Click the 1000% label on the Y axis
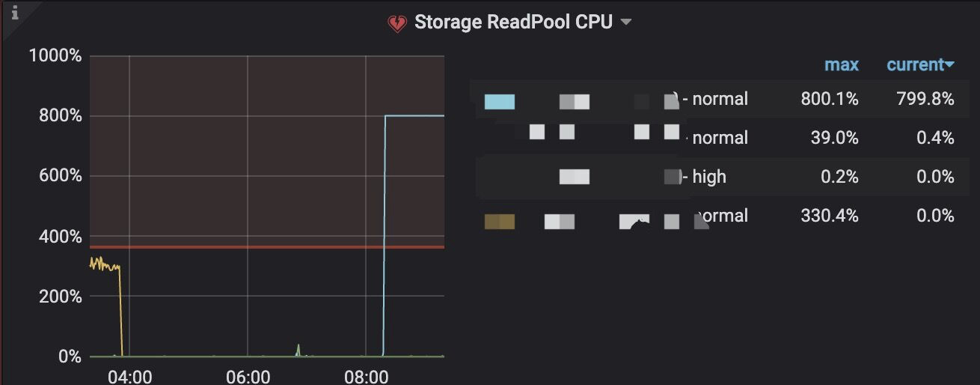This screenshot has height=385, width=980. tap(55, 55)
